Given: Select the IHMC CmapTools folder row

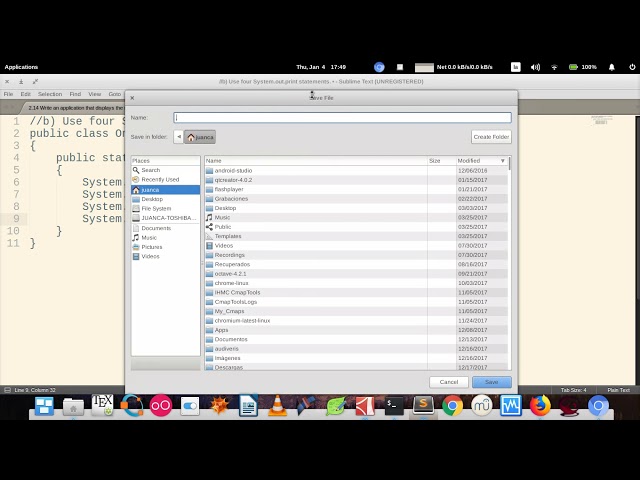Looking at the screenshot, I should 356,292.
